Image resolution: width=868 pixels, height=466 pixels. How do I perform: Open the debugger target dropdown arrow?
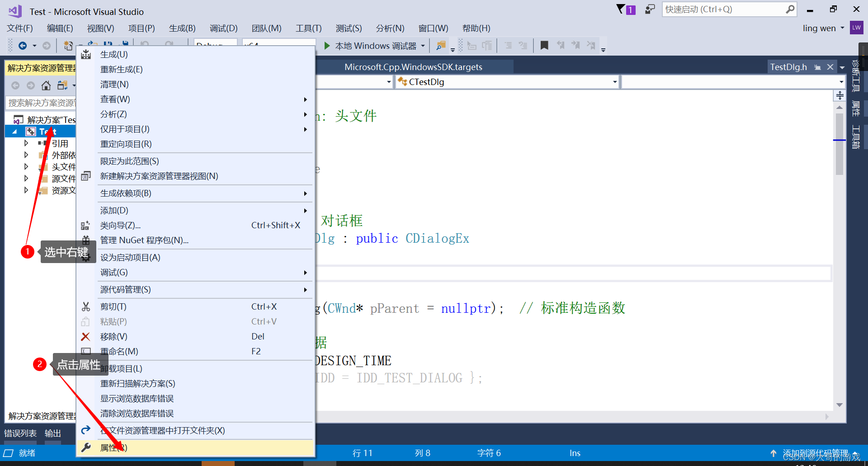[x=423, y=46]
